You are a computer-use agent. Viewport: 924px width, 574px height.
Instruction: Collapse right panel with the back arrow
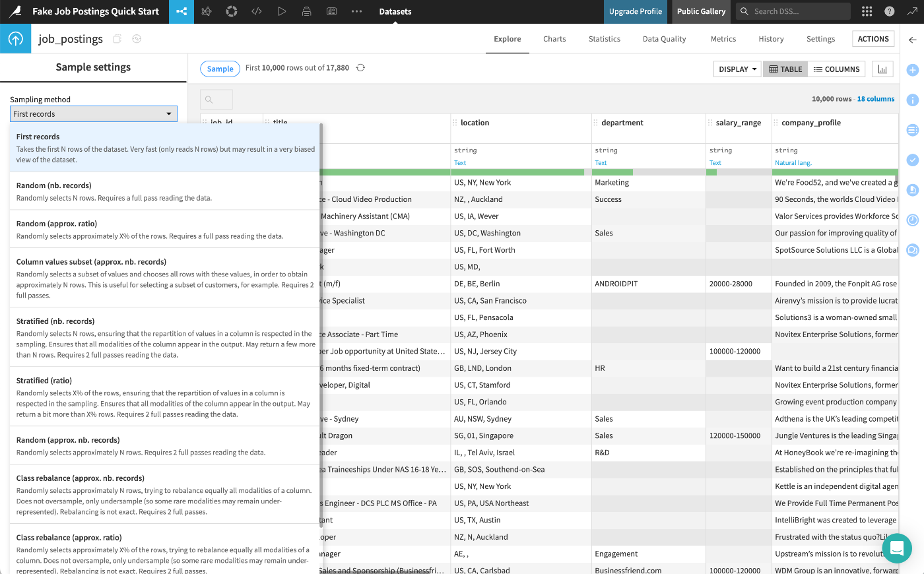click(913, 40)
